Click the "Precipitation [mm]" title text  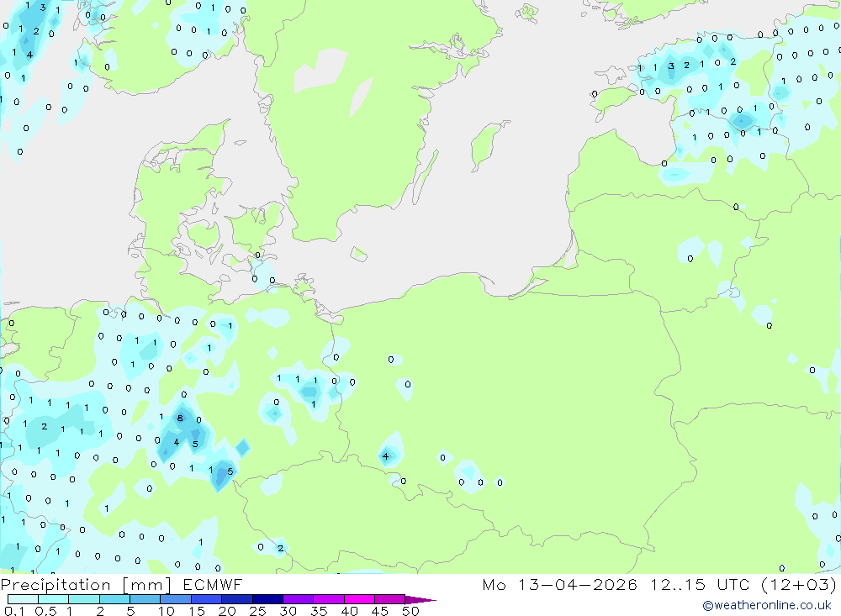pos(86,585)
